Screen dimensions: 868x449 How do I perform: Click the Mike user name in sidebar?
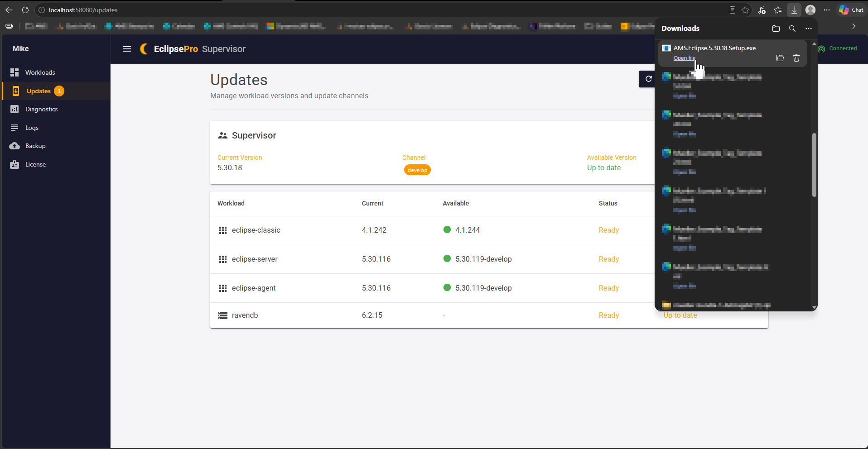point(21,48)
